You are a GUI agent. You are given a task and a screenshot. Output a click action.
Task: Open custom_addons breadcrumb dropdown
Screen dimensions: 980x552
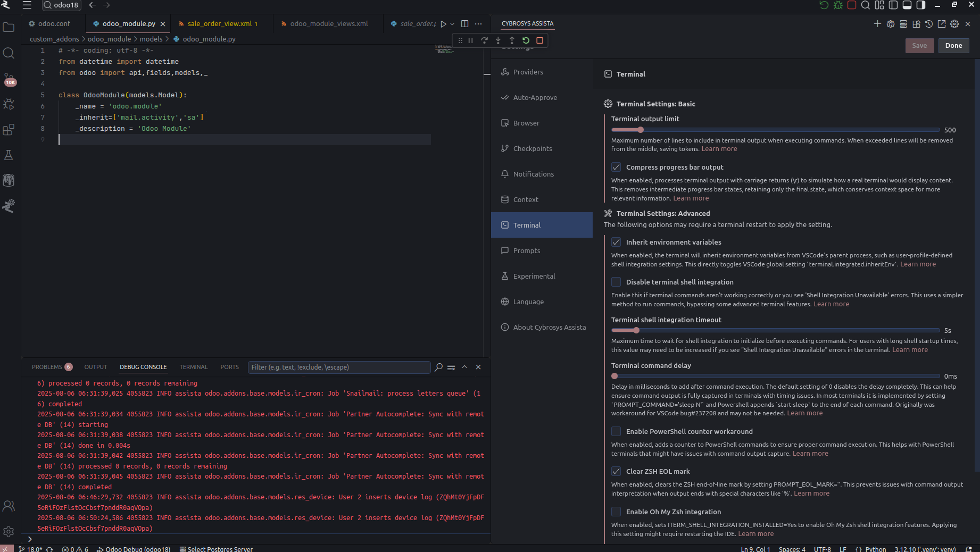(54, 39)
